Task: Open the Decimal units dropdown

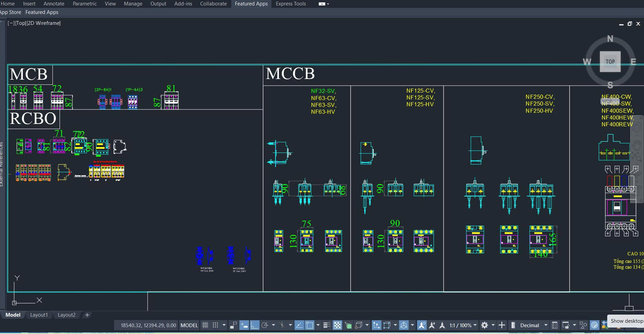Action: tap(533, 325)
